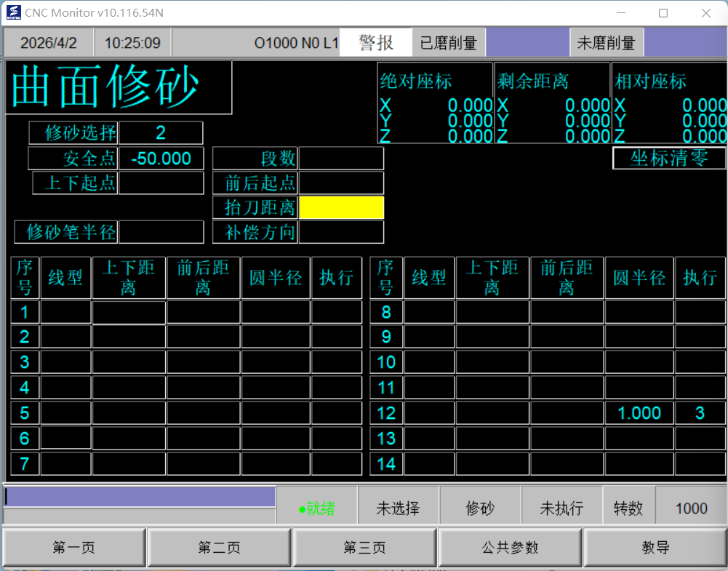This screenshot has height=571, width=728.
Task: Open the 第一页 page tab
Action: point(74,548)
